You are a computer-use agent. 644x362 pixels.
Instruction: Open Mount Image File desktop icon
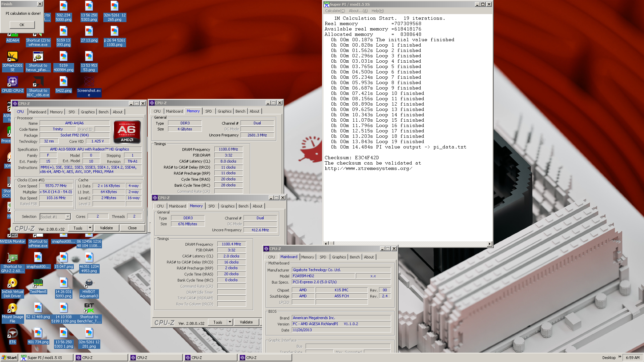(x=12, y=313)
